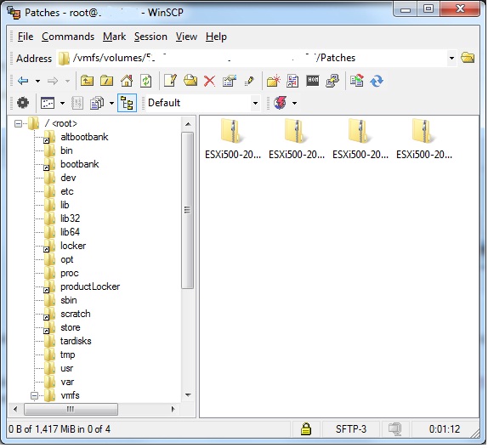Screen dimensions: 488x448
Task: Open the Session menu
Action: 150,37
